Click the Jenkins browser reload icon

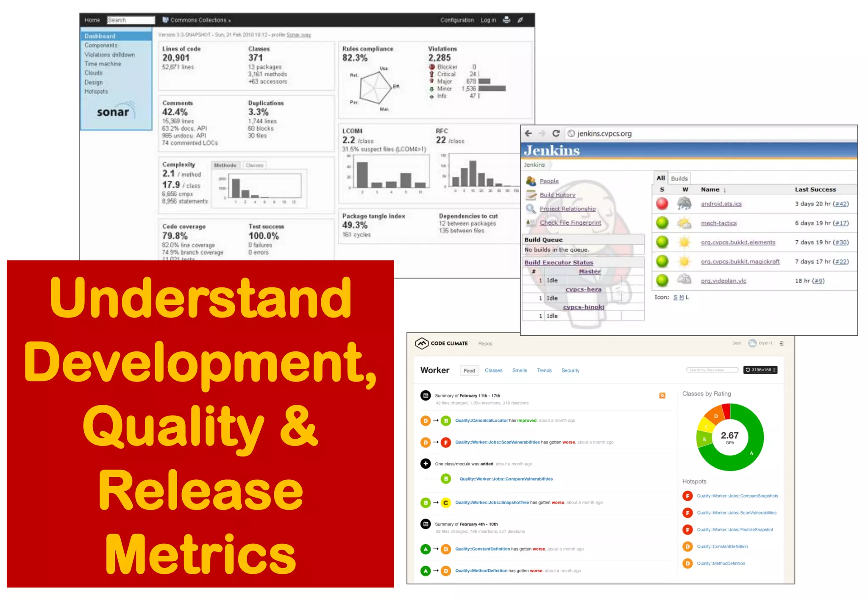(556, 134)
